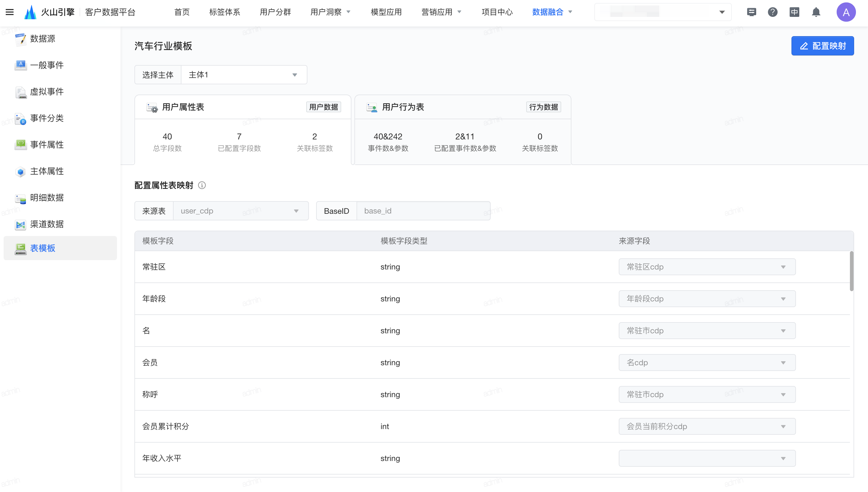The width and height of the screenshot is (868, 492).
Task: Click the 渠道数据 sidebar icon
Action: (20, 225)
